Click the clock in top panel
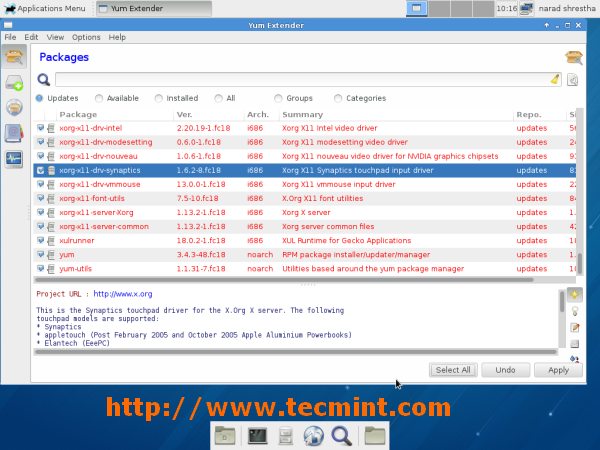This screenshot has height=450, width=600. tap(507, 8)
